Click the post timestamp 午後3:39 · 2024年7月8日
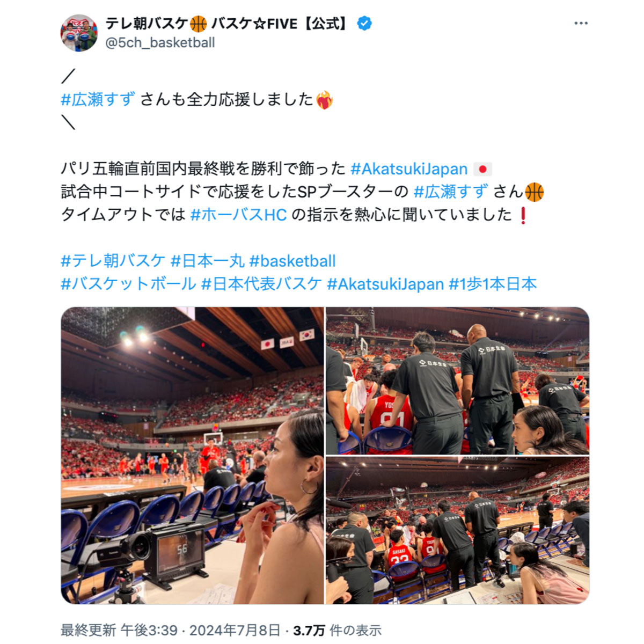The height and width of the screenshot is (644, 644). pyautogui.click(x=200, y=630)
